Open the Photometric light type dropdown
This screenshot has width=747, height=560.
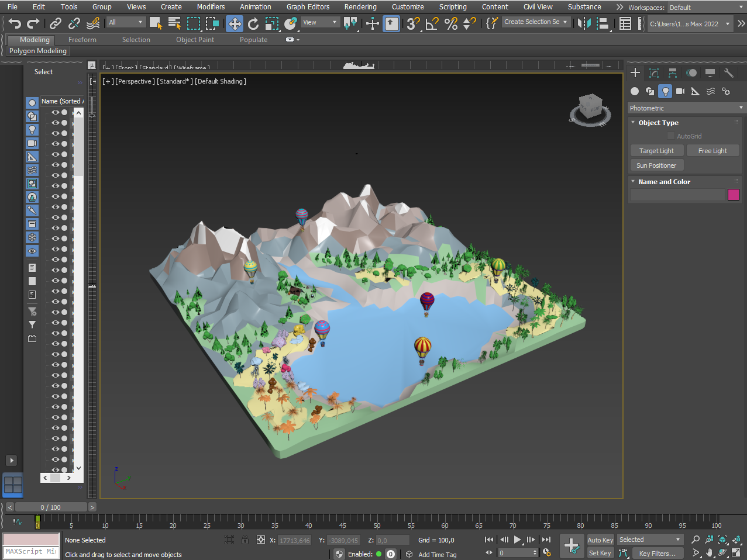(x=686, y=108)
